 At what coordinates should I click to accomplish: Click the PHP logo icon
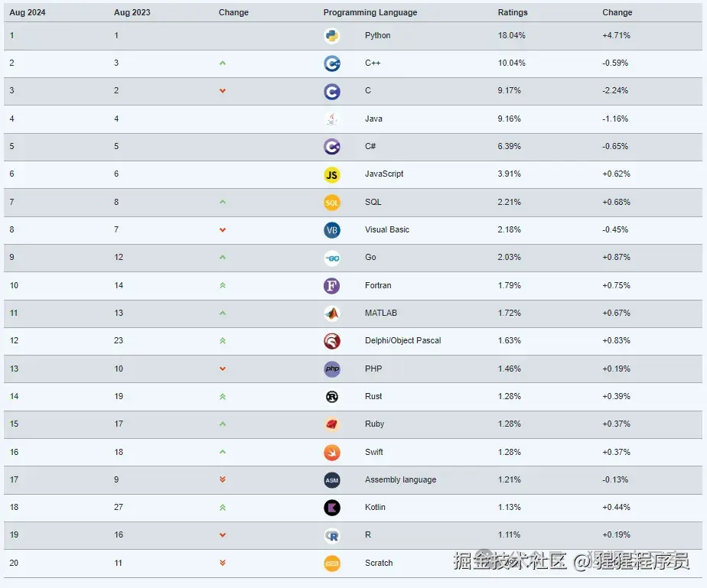(x=332, y=369)
